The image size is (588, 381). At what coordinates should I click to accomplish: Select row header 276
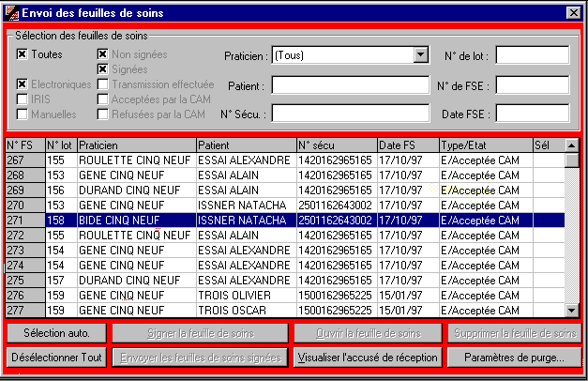click(x=25, y=296)
